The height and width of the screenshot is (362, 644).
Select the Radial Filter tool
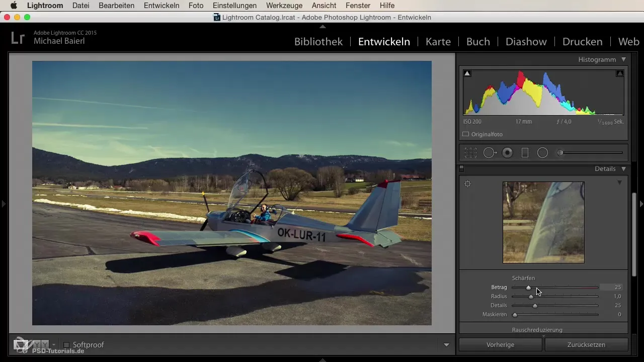point(542,153)
